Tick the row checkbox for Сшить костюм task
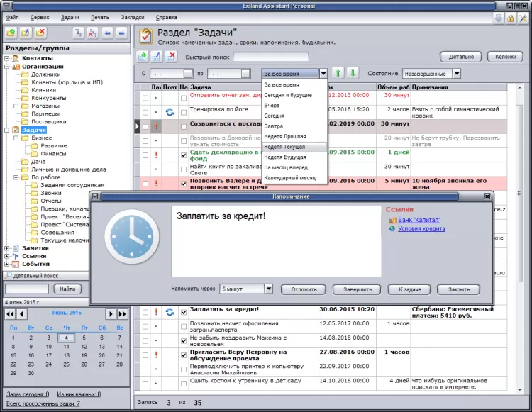The image size is (532, 412). coord(145,384)
